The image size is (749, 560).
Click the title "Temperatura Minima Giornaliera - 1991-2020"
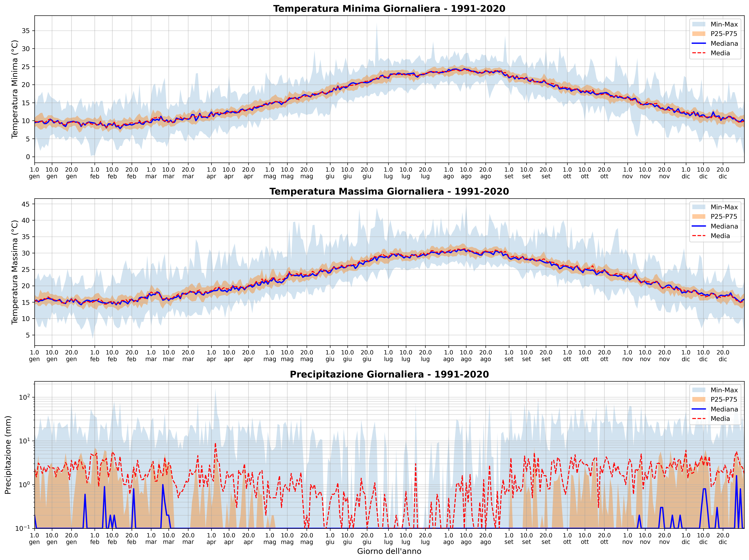coord(389,9)
